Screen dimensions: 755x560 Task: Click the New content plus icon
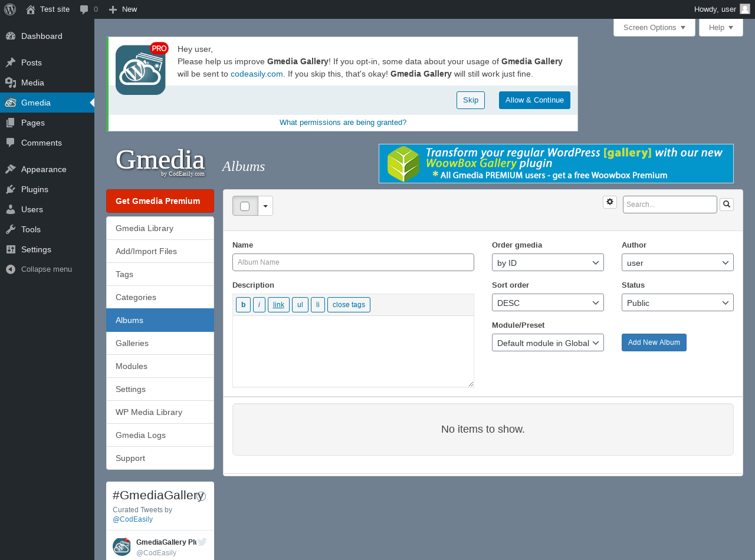pyautogui.click(x=113, y=9)
